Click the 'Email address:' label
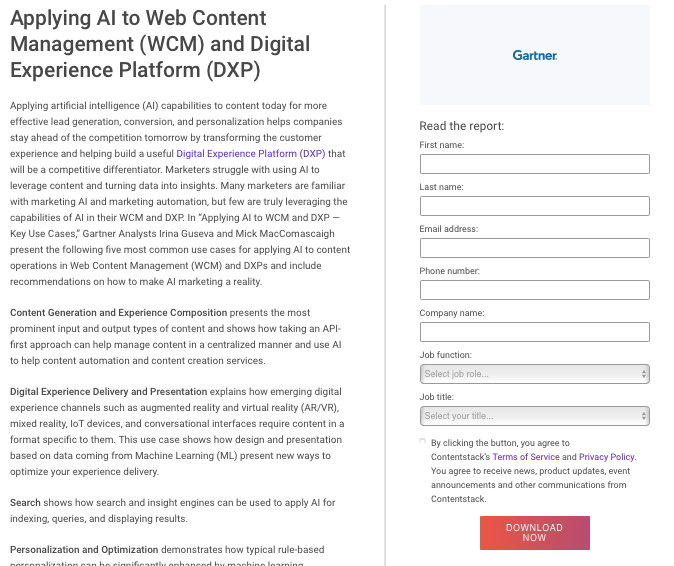This screenshot has width=674, height=566. click(x=449, y=229)
